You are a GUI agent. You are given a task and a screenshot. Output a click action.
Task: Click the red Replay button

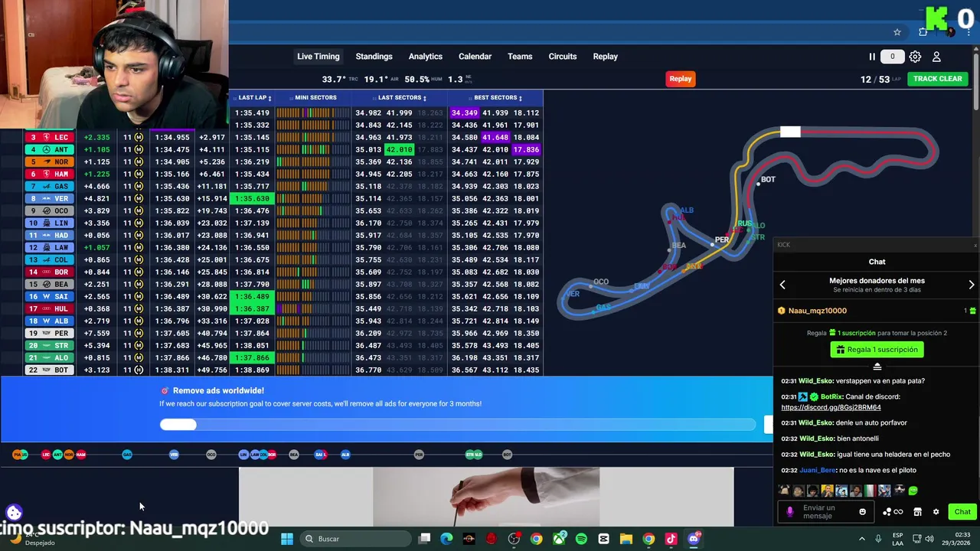pos(680,79)
